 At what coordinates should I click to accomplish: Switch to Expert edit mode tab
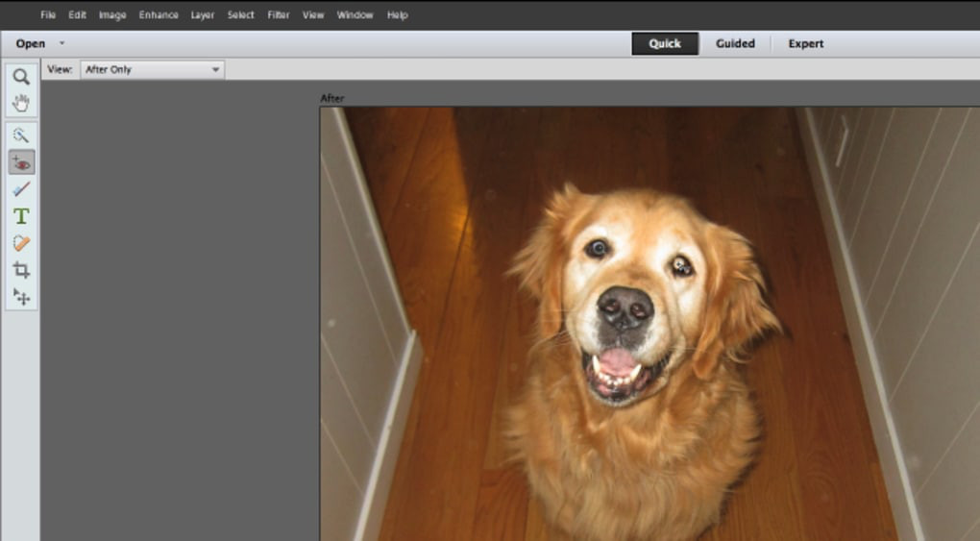pos(806,44)
